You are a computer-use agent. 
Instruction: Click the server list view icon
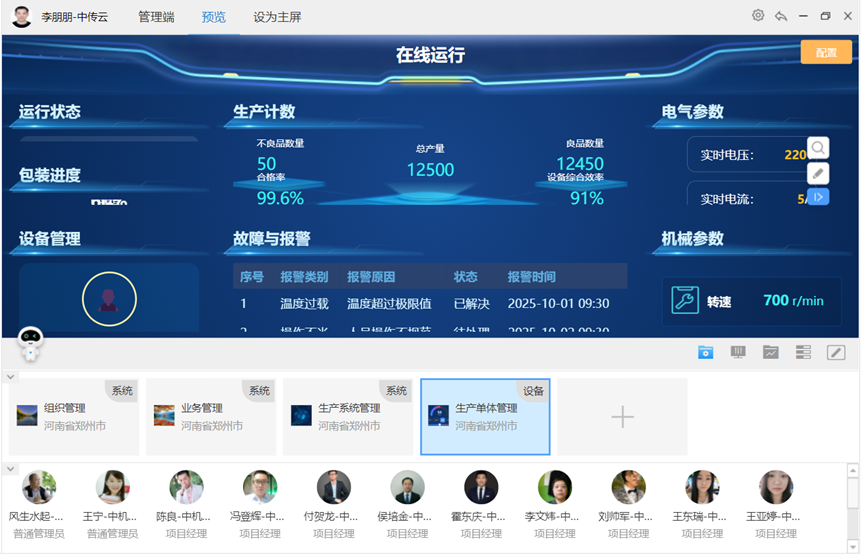[x=803, y=353]
